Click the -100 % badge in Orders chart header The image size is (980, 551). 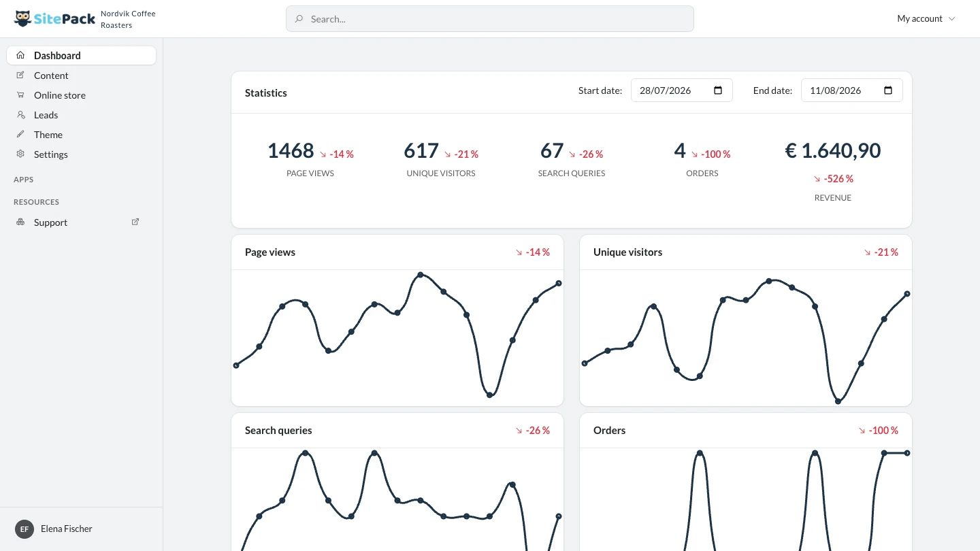coord(878,431)
